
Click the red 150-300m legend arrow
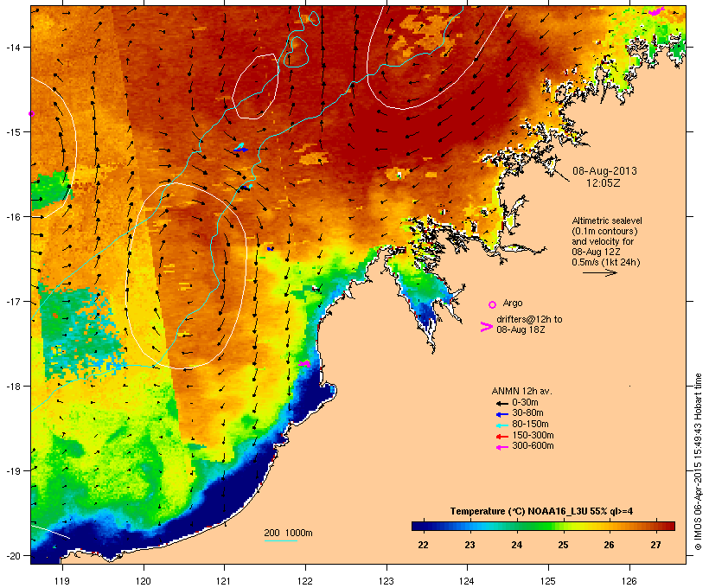point(501,436)
